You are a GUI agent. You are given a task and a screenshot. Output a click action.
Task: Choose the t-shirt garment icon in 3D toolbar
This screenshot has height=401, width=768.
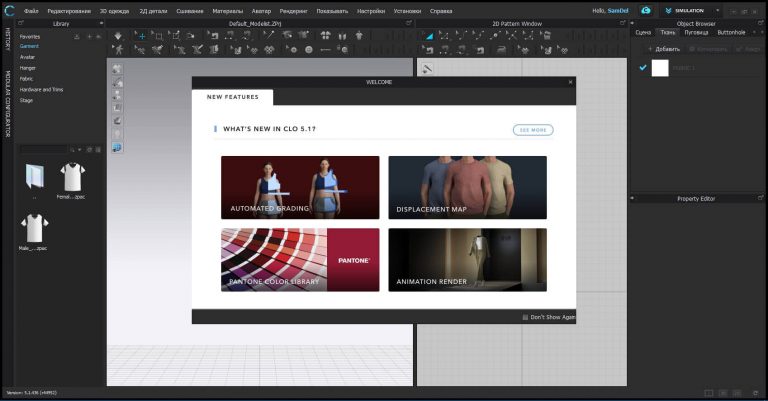(x=359, y=35)
